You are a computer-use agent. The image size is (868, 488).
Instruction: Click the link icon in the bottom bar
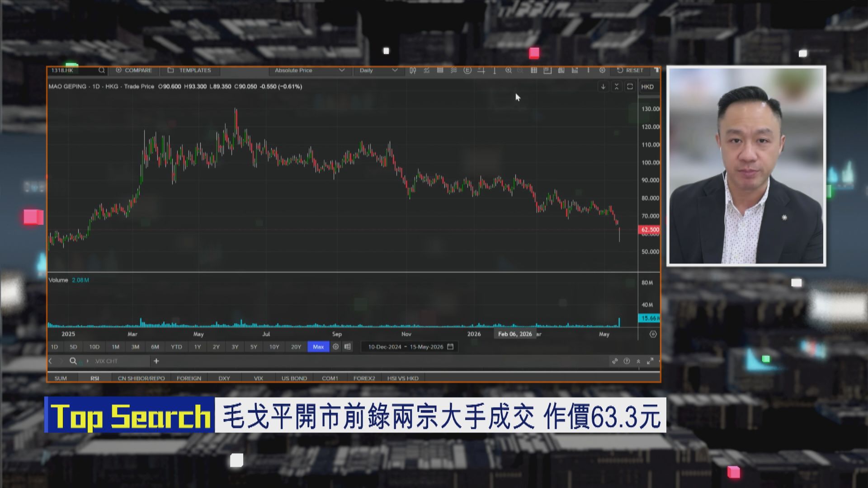point(615,361)
